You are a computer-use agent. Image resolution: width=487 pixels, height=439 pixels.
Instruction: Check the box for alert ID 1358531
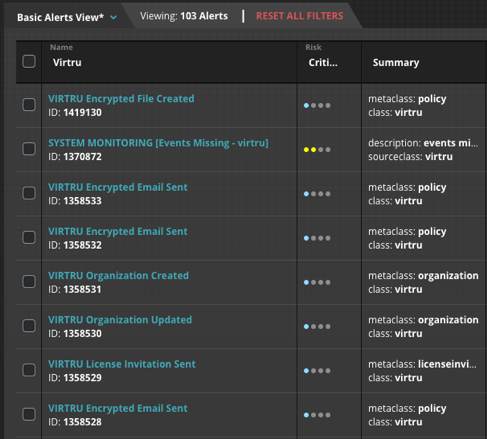coord(29,281)
